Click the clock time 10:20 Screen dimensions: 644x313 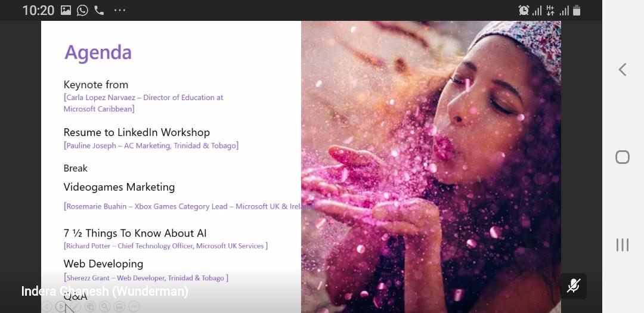pyautogui.click(x=38, y=10)
